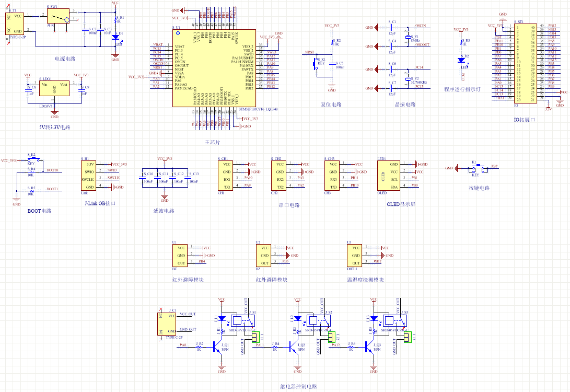Select the S_R1 1K resistor
Screen dimensions: 570x392
[115, 20]
